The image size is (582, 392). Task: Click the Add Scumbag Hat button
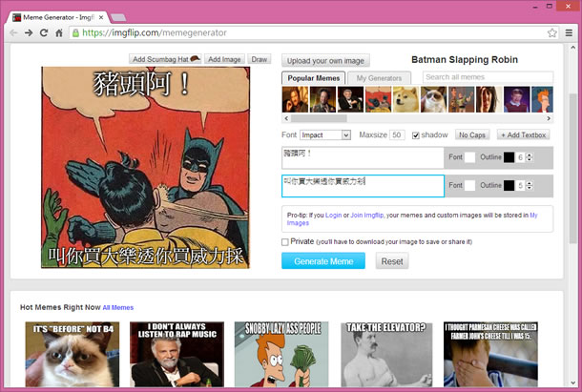click(165, 59)
